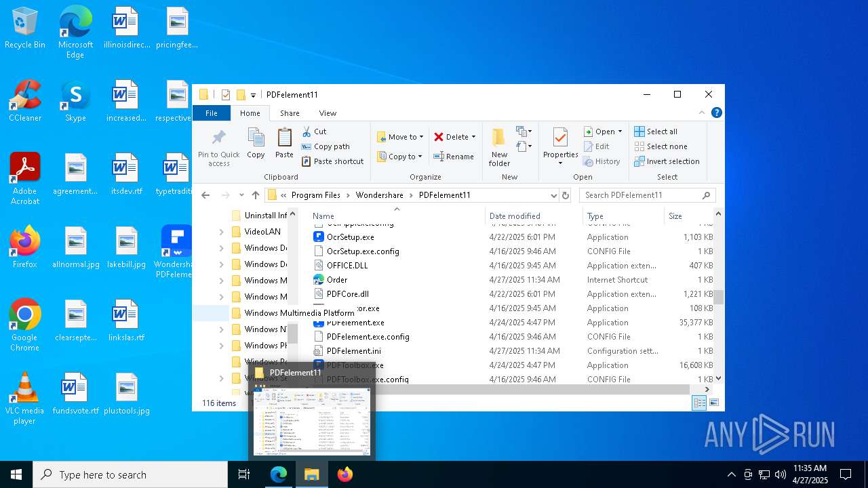
Task: Collapse the ribbon with the chevron
Action: [x=703, y=113]
